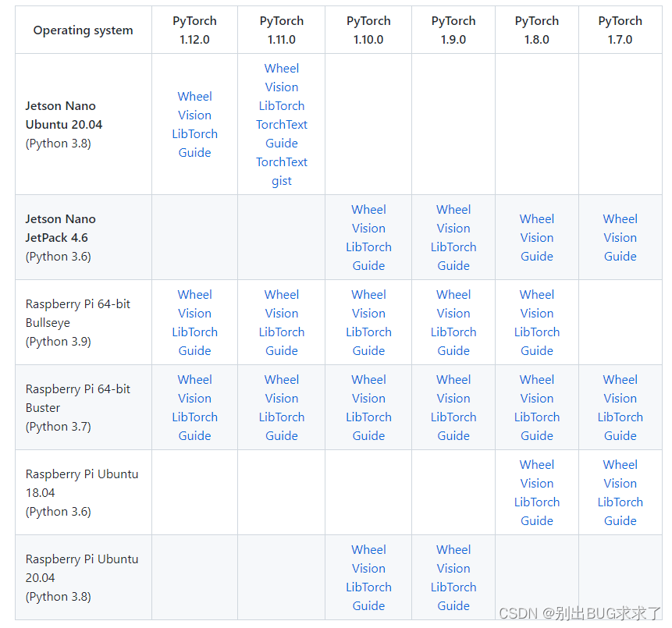Open Vision link for Ubuntu 18.04 PyTorch 1.8.0
The height and width of the screenshot is (628, 672).
[x=537, y=484]
